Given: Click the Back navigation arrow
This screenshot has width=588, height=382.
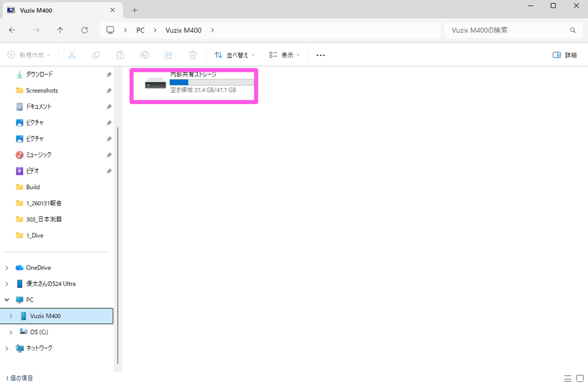Looking at the screenshot, I should [12, 30].
